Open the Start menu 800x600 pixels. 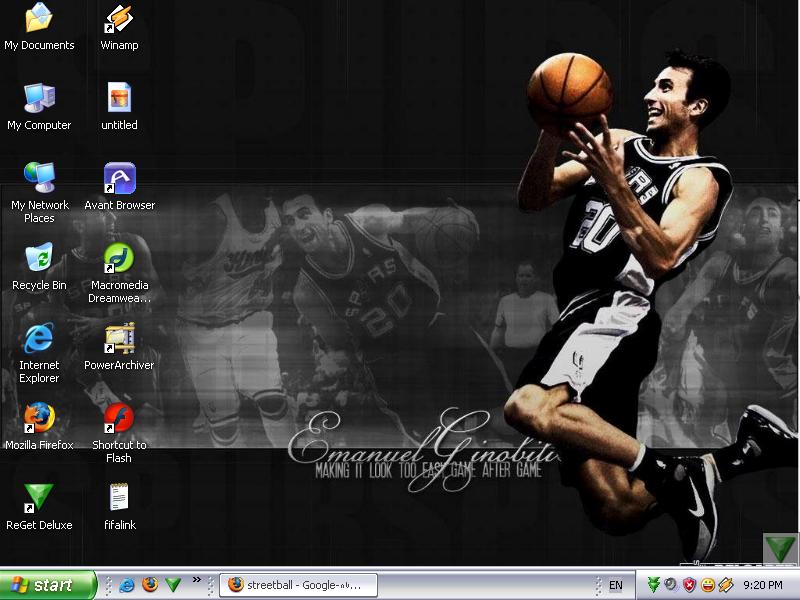(48, 585)
